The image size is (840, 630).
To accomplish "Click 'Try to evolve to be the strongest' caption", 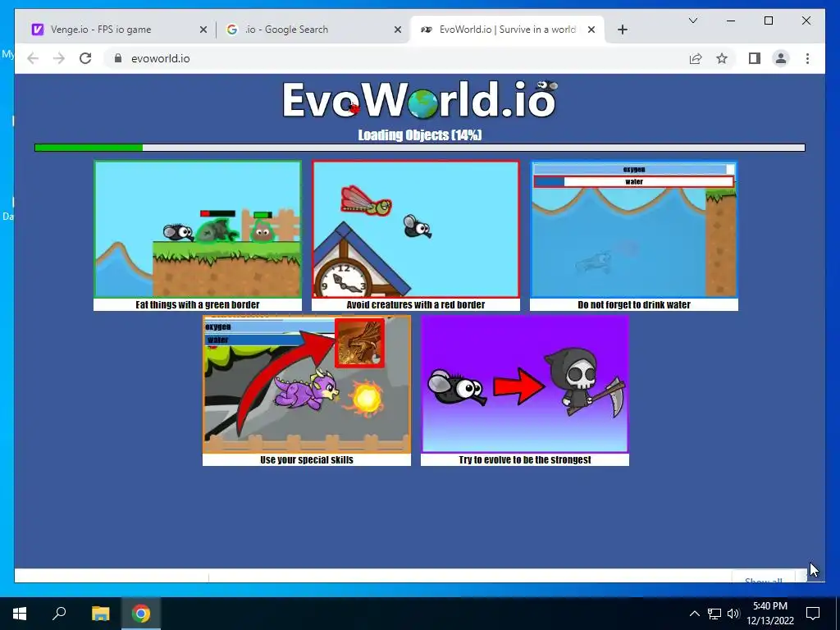I will coord(525,459).
